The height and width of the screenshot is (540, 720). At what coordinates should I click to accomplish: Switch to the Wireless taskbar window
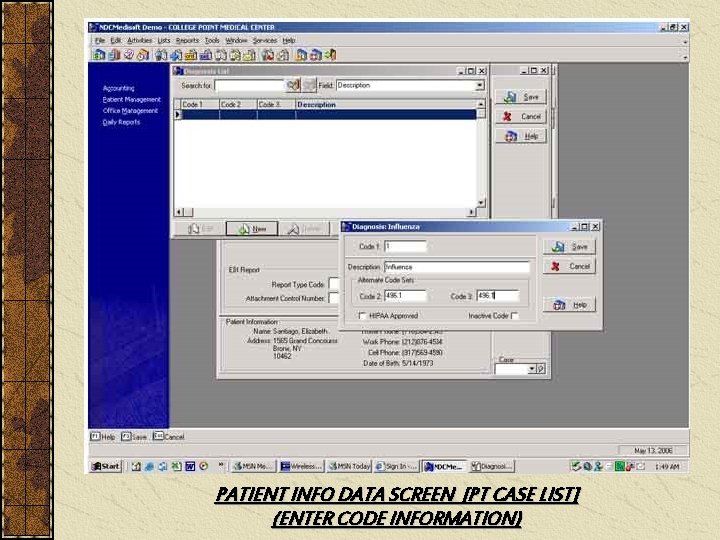coord(302,467)
